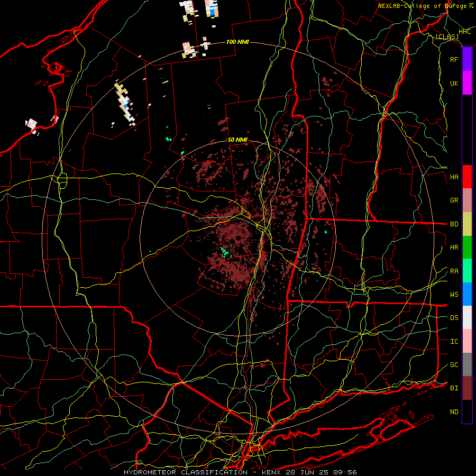The width and height of the screenshot is (476, 476).
Task: Click the IC pink legend color block
Action: 467,341
